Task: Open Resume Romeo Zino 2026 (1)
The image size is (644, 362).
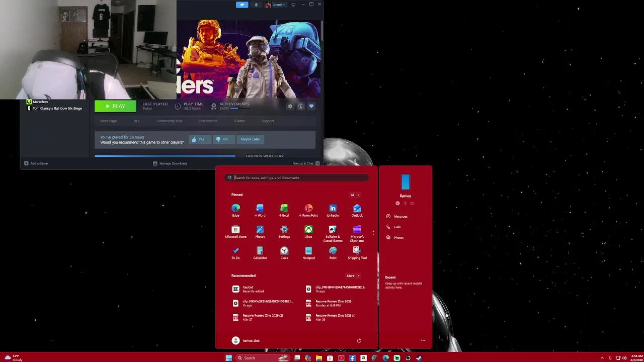Action: click(x=331, y=317)
